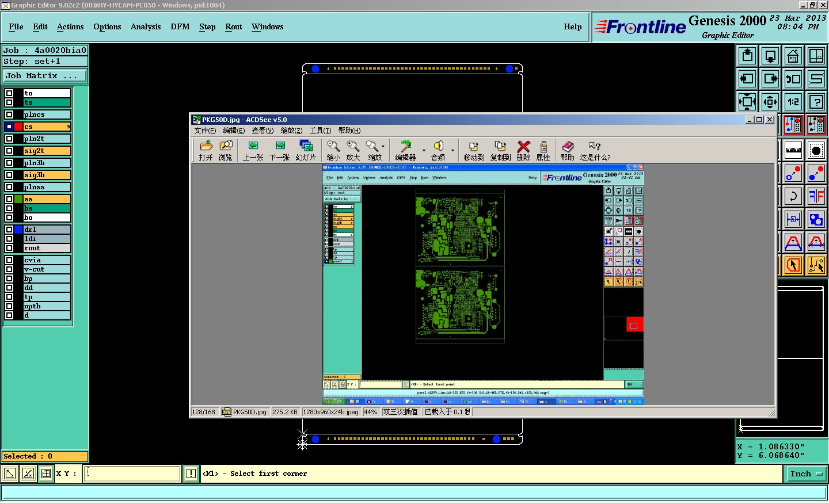Click blue color swatch of layer drl
The image size is (829, 504).
pyautogui.click(x=18, y=230)
